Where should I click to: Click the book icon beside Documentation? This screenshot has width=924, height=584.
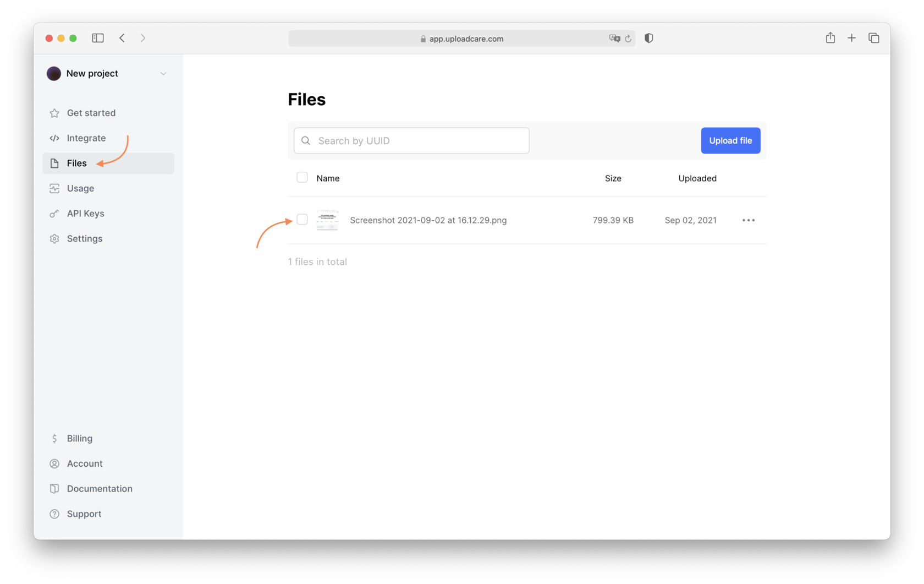54,489
